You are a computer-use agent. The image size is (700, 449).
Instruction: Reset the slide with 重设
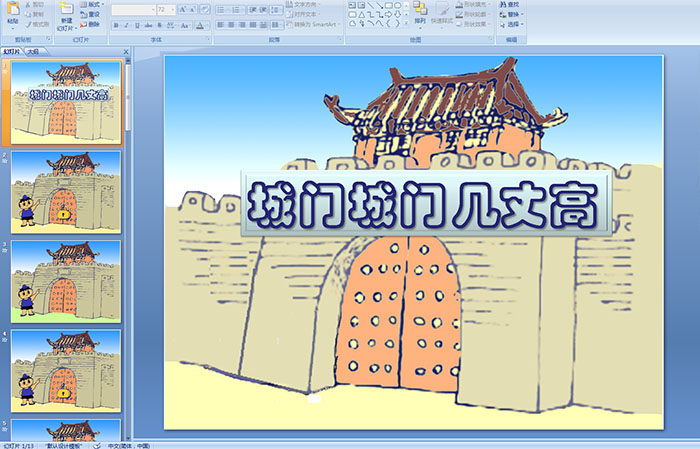click(90, 14)
